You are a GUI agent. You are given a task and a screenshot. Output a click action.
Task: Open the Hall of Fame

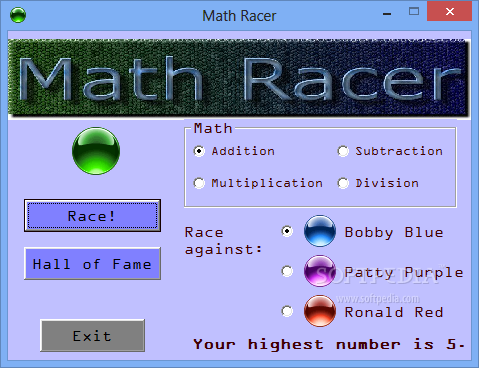pyautogui.click(x=92, y=264)
